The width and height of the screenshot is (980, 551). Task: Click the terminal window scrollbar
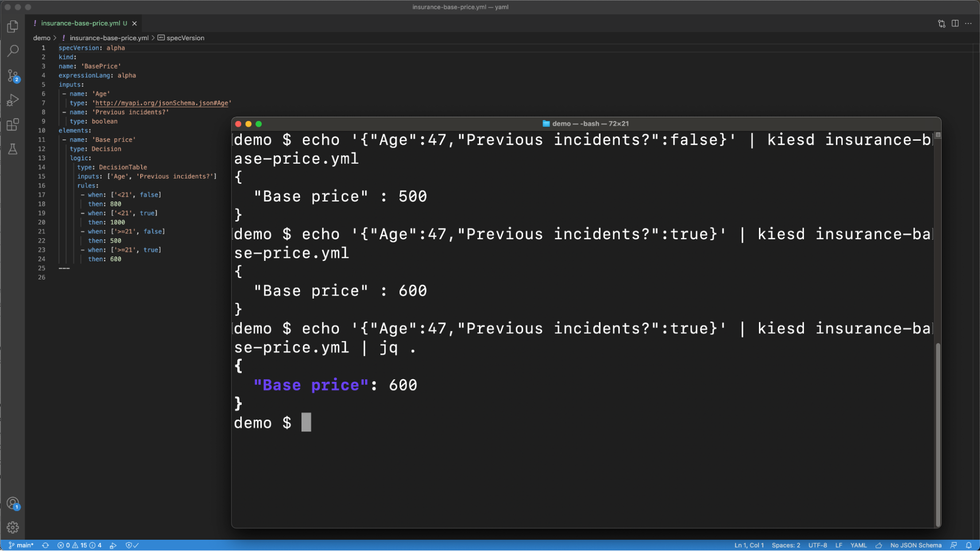tap(937, 431)
